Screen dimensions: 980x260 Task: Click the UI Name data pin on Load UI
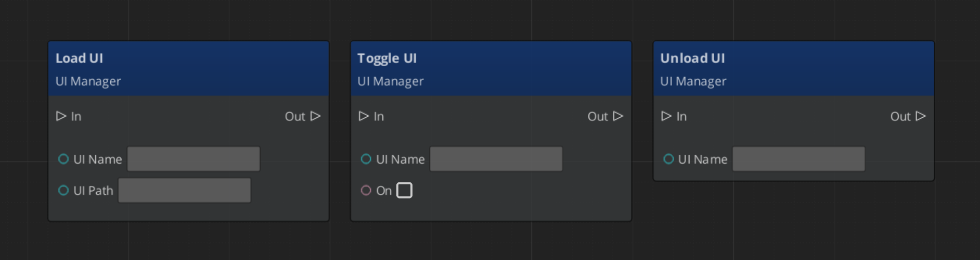click(x=63, y=159)
